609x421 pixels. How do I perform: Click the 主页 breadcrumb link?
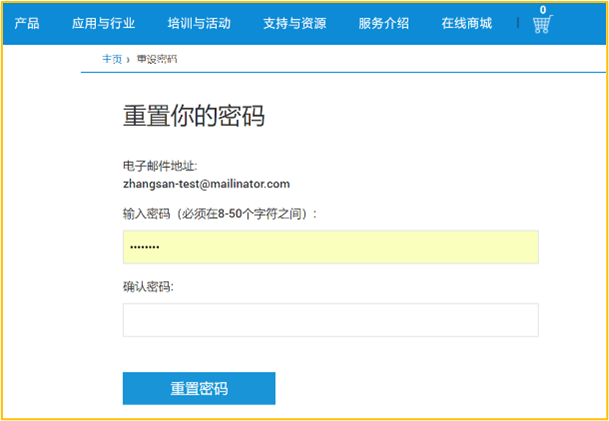point(112,60)
